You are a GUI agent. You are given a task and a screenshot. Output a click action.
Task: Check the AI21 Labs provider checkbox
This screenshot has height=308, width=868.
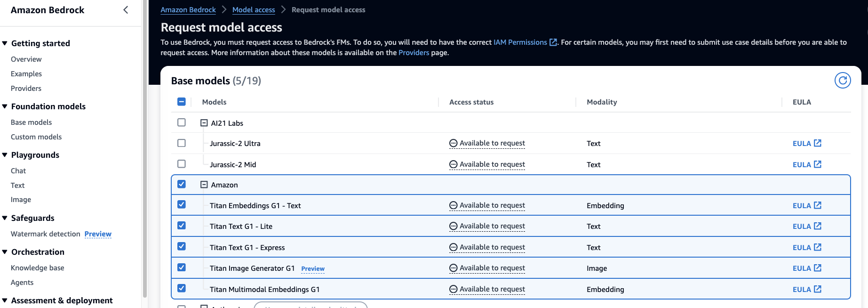coord(182,122)
